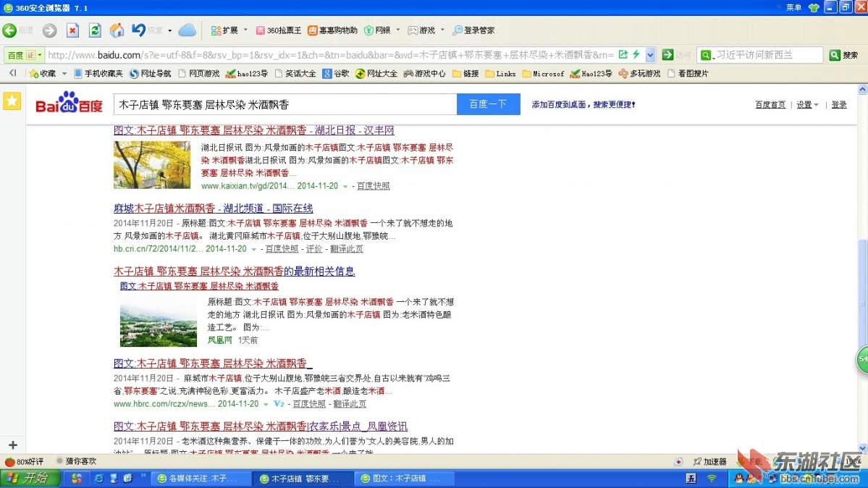Stop page loading with the red X icon

(x=72, y=30)
